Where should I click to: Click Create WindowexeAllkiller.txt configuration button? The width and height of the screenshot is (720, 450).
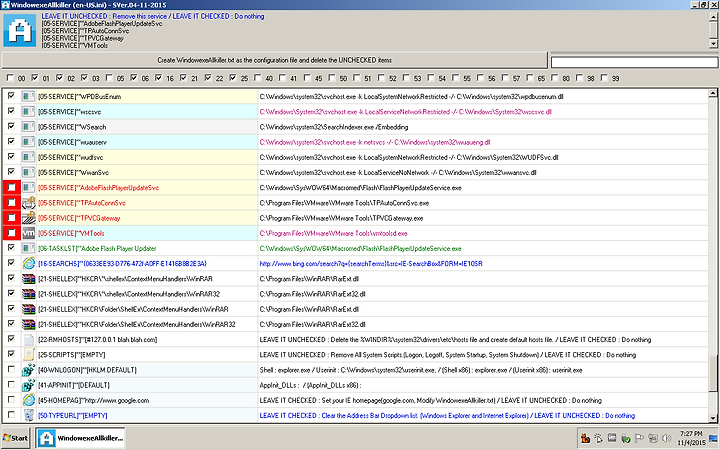pos(275,60)
